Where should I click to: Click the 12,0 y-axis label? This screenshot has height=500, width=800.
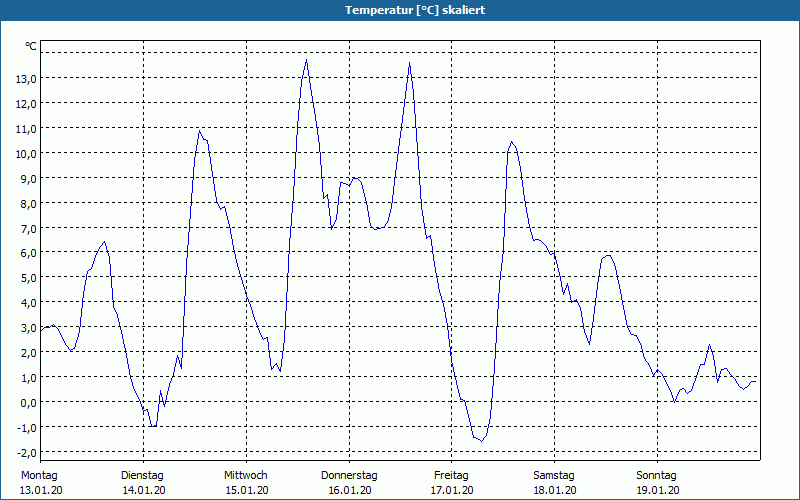pyautogui.click(x=26, y=104)
